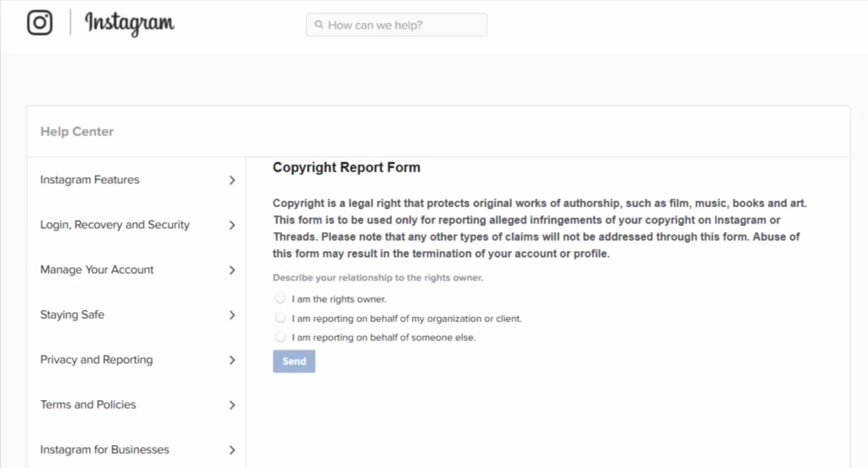Click the Send button
Image resolution: width=868 pixels, height=468 pixels.
294,361
